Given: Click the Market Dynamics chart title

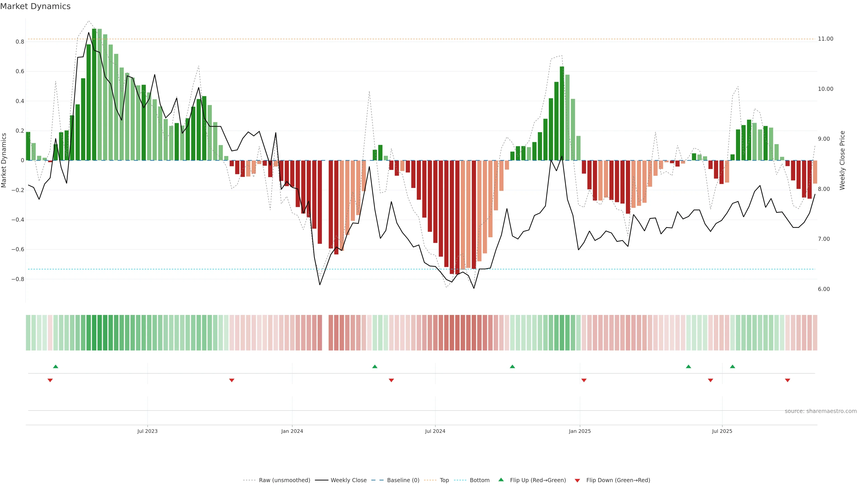Looking at the screenshot, I should tap(35, 6).
